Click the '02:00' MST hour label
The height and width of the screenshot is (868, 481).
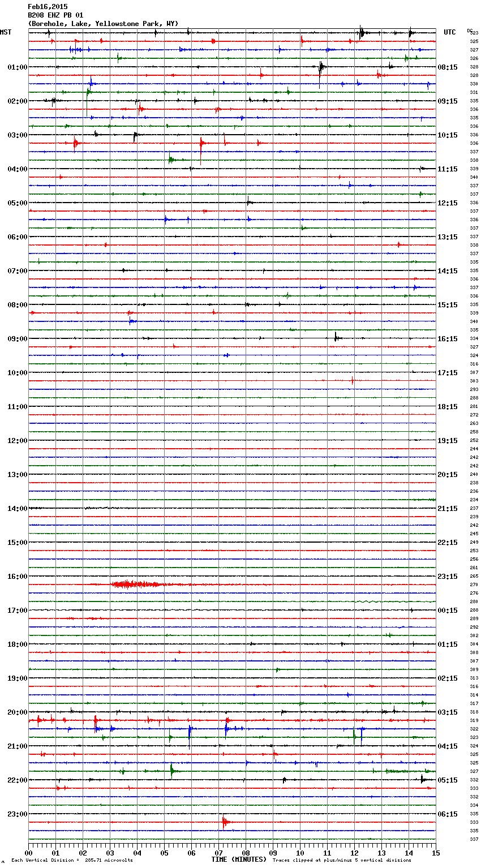click(18, 101)
